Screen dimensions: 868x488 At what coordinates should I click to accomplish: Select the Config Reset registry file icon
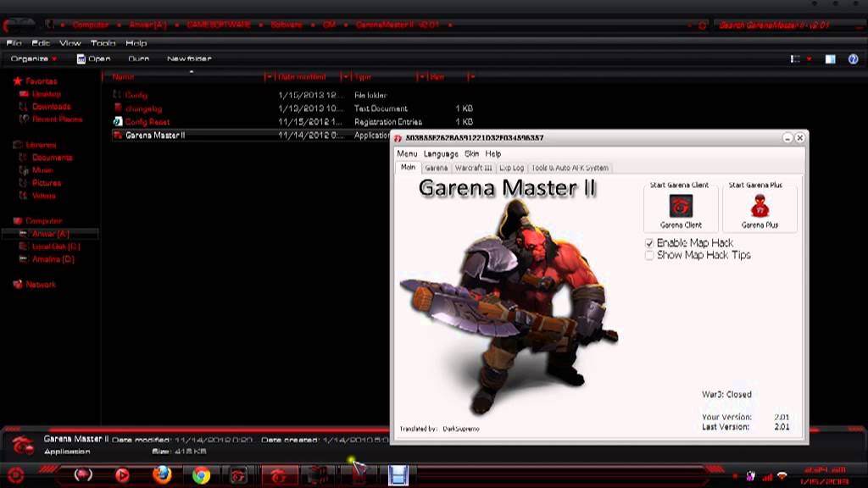point(117,121)
